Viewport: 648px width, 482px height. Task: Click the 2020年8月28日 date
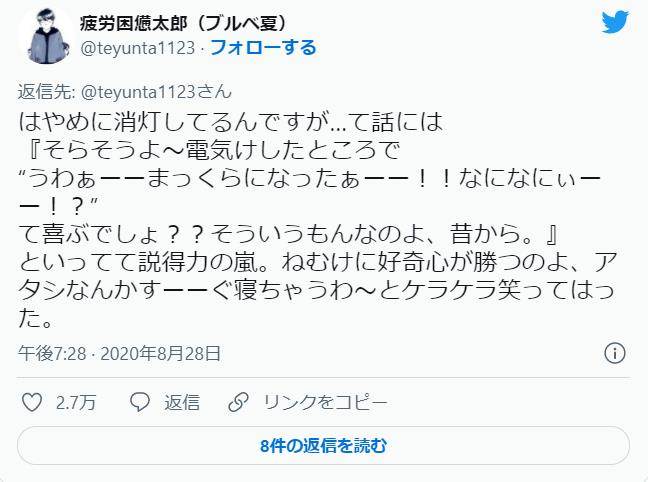(160, 353)
